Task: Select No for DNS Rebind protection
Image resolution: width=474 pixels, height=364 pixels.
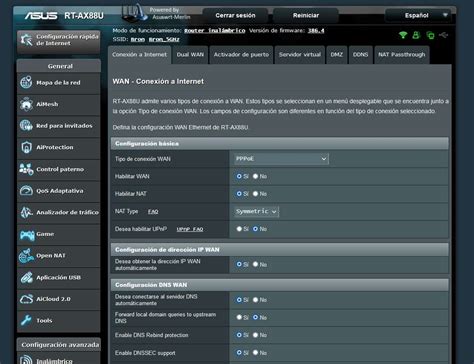Action: tap(255, 335)
